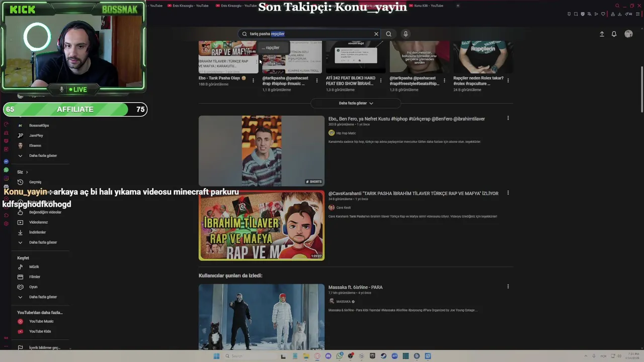The height and width of the screenshot is (362, 644).
Task: Start voice search with the microphone icon
Action: 406,34
